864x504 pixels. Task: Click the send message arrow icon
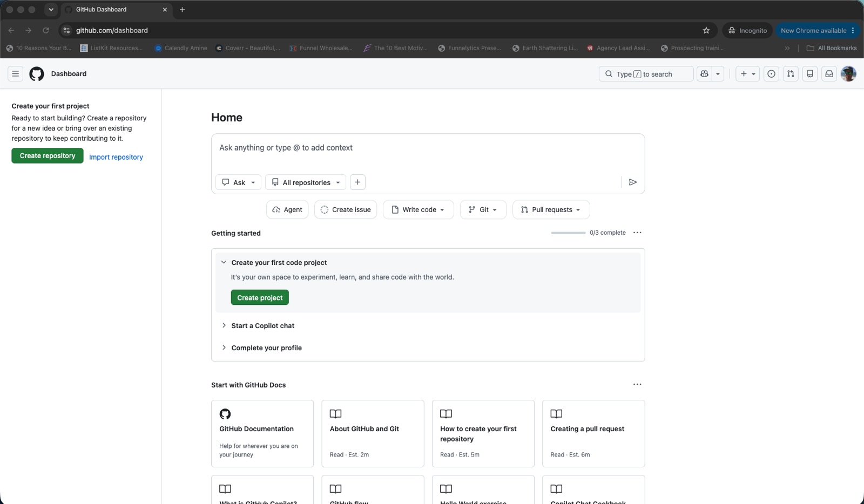[x=633, y=182]
